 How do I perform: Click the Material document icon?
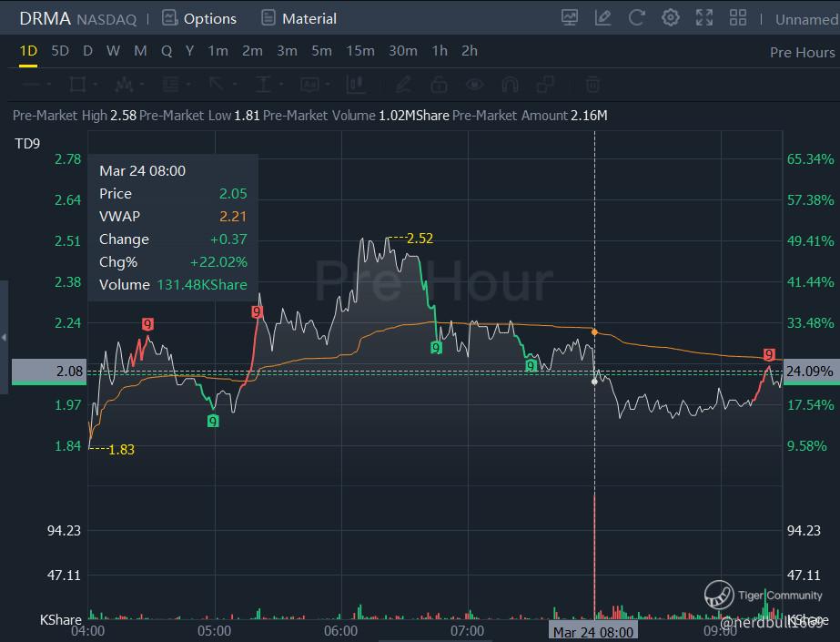268,18
